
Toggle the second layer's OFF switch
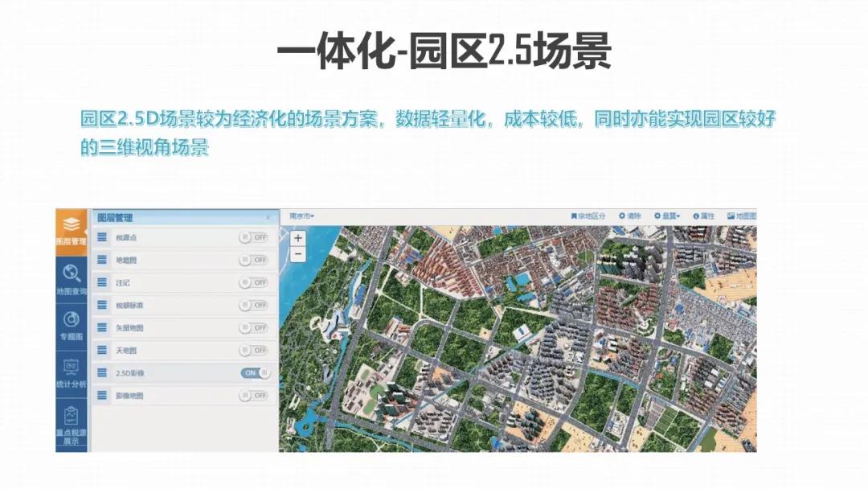point(254,260)
